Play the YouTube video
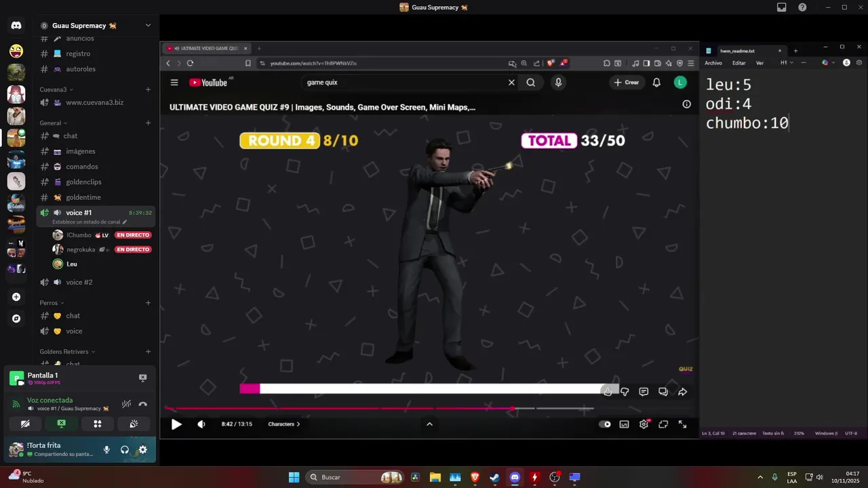Screen dimensions: 868x488 (176, 424)
